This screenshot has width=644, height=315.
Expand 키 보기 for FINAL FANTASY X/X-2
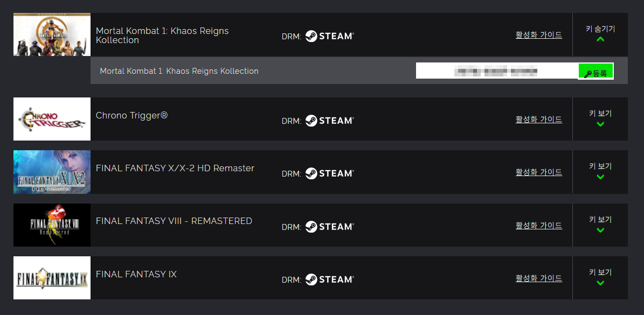tap(600, 171)
